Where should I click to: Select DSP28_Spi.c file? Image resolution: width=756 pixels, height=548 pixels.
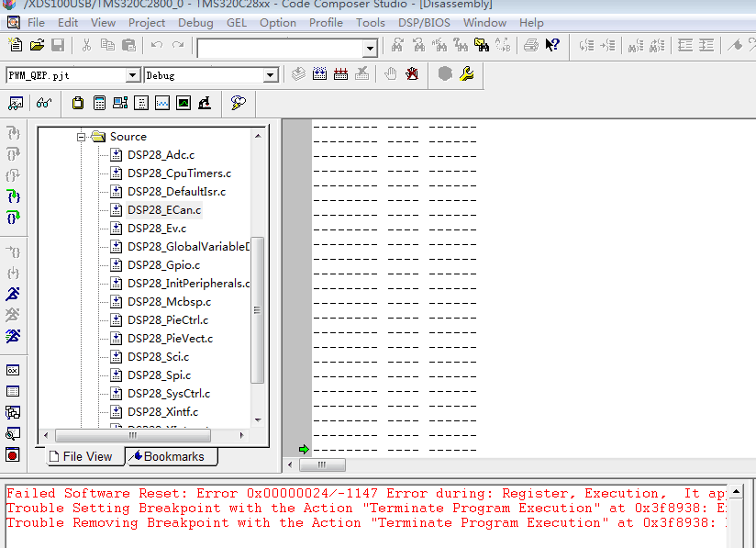click(x=159, y=375)
